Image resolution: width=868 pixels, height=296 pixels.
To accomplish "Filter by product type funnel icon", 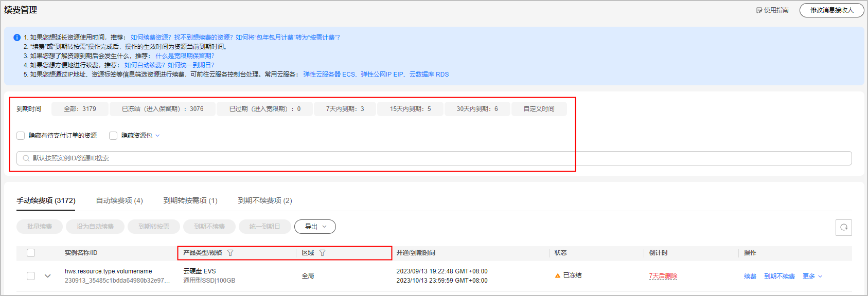I will [231, 253].
